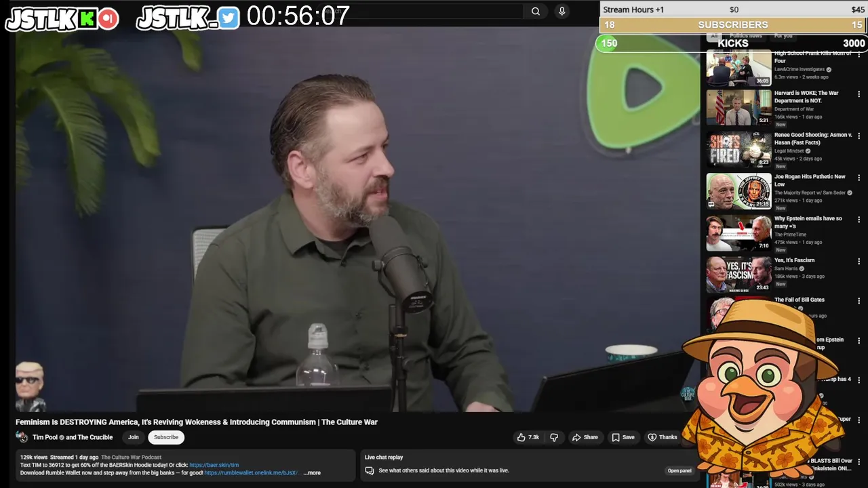Click the dislike thumbs-down icon

point(554,437)
